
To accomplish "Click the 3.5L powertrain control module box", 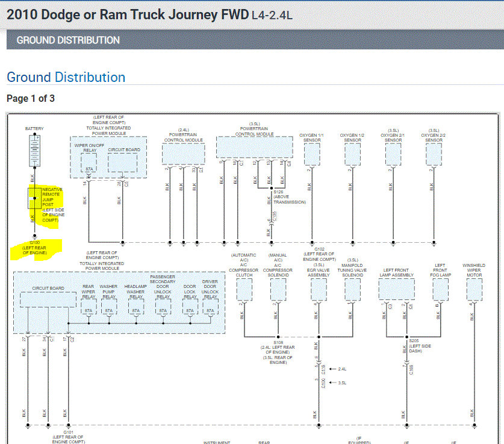I will tap(255, 147).
